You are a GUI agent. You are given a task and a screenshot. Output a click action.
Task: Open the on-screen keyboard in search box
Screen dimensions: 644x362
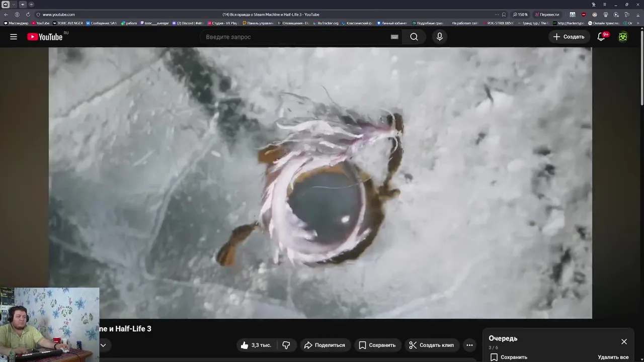coord(394,37)
